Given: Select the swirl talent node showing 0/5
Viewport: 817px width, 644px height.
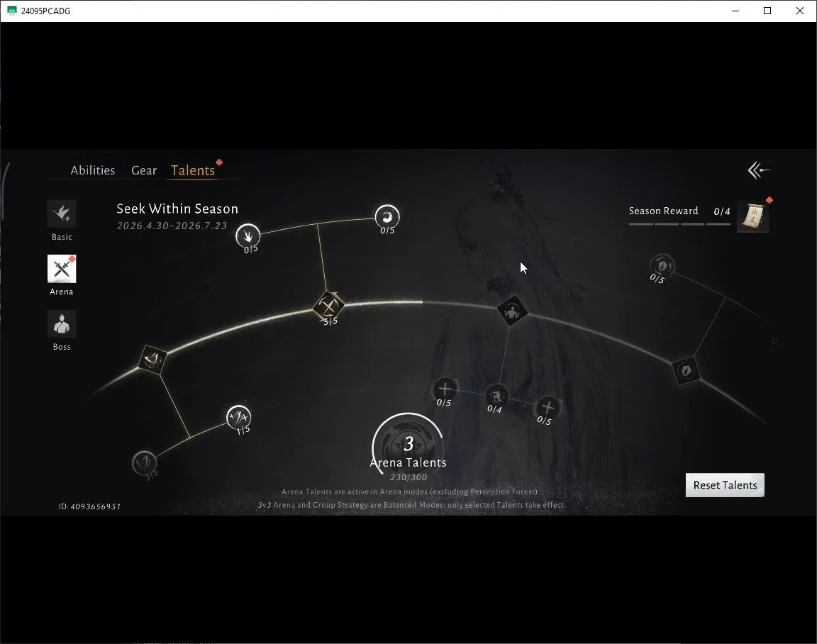Looking at the screenshot, I should pos(387,216).
